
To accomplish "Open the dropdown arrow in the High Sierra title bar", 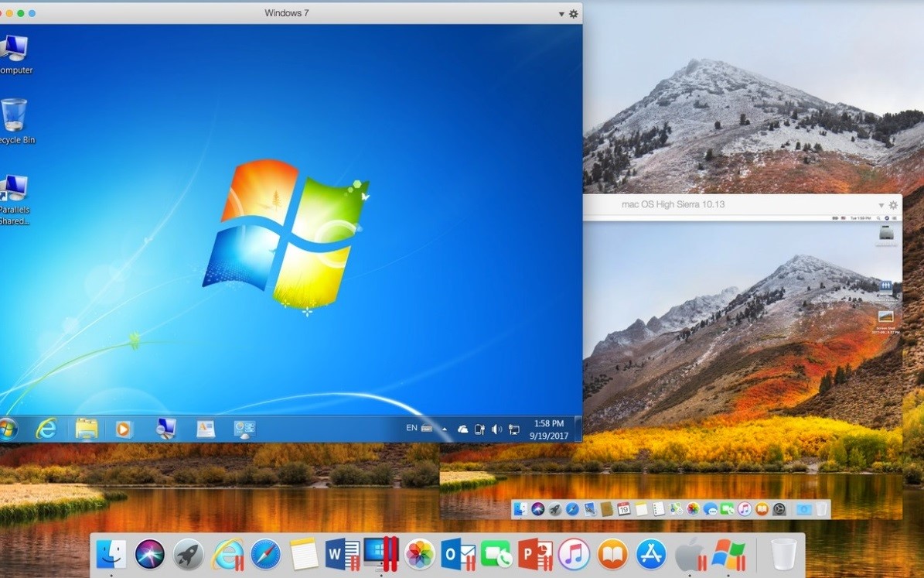I will coord(881,205).
